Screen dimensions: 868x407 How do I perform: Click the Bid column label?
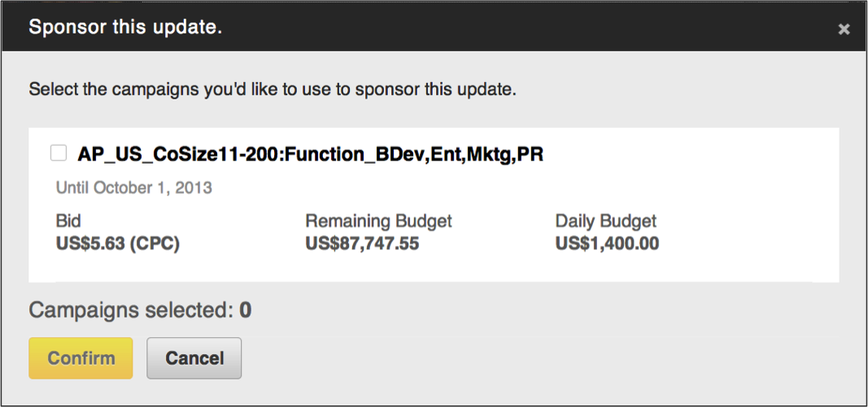68,221
